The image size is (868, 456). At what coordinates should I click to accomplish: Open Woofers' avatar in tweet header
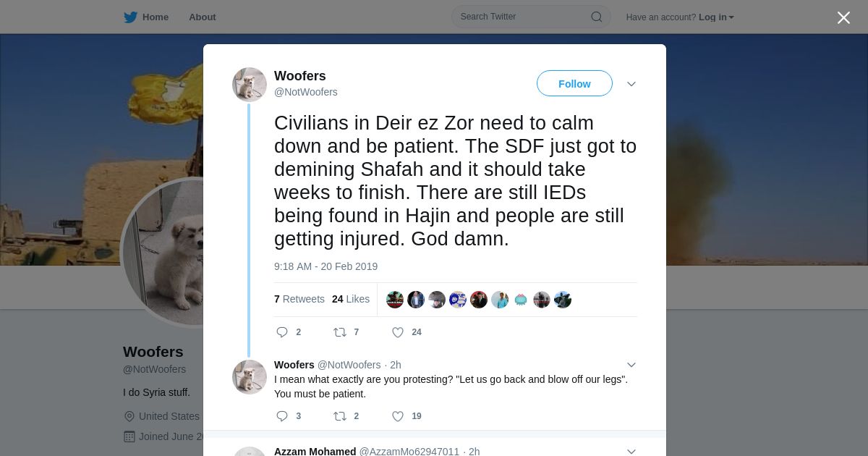coord(250,85)
